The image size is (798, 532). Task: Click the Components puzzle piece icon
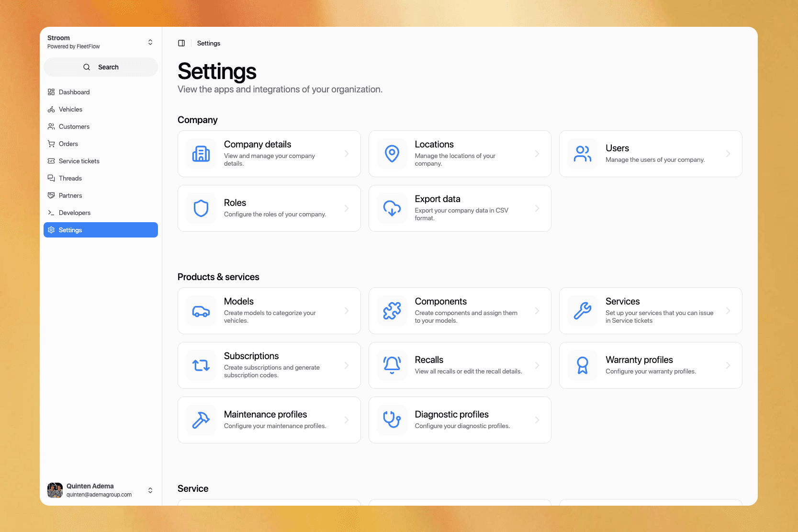point(392,311)
